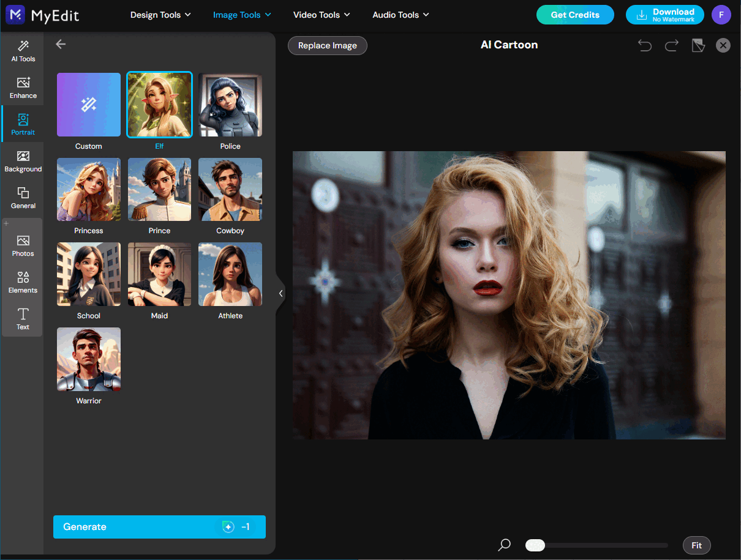The width and height of the screenshot is (741, 560).
Task: Click Download No Watermark button
Action: 664,15
